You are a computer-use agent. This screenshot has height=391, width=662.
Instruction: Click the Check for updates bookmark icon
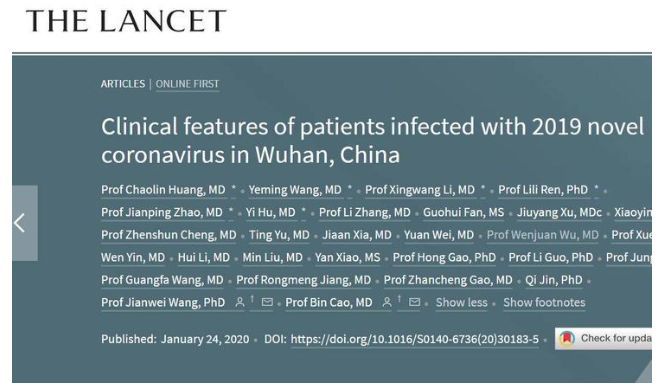click(567, 338)
